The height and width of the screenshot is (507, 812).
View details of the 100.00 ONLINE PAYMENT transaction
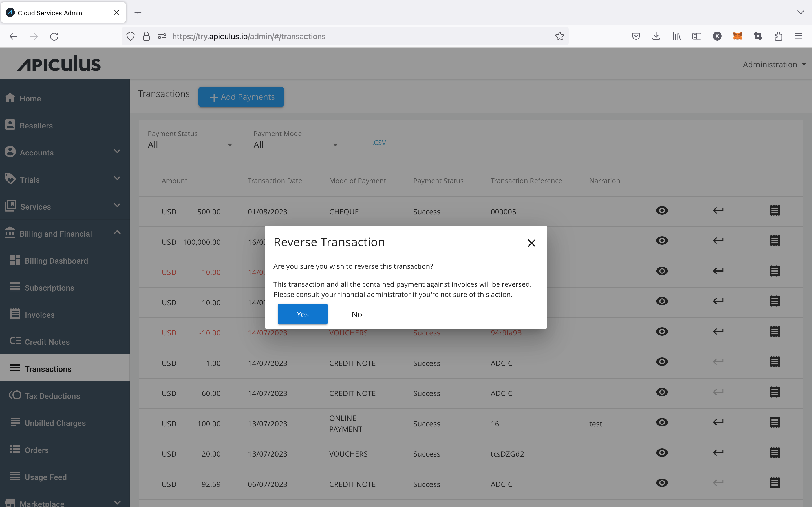click(x=662, y=422)
